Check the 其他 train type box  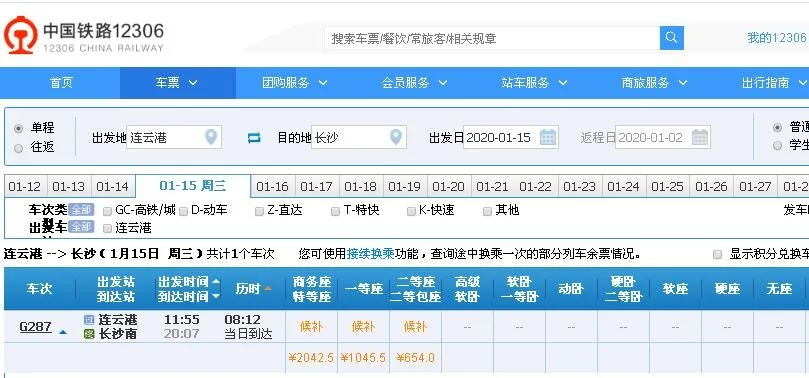(487, 211)
